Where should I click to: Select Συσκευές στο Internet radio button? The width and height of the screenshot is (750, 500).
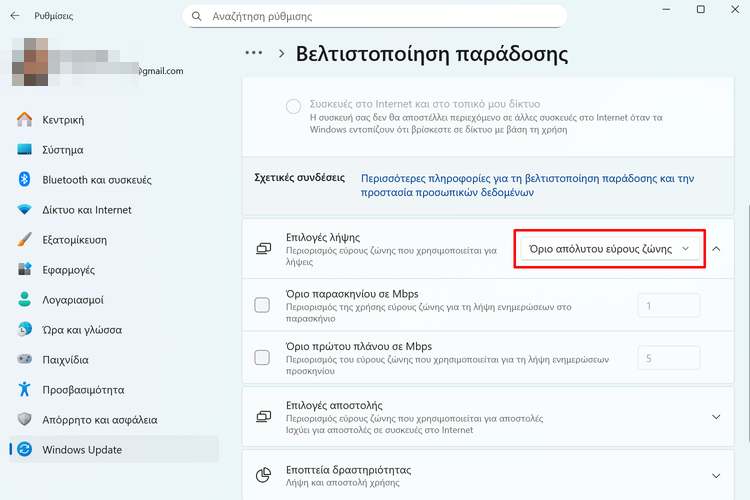[x=293, y=107]
